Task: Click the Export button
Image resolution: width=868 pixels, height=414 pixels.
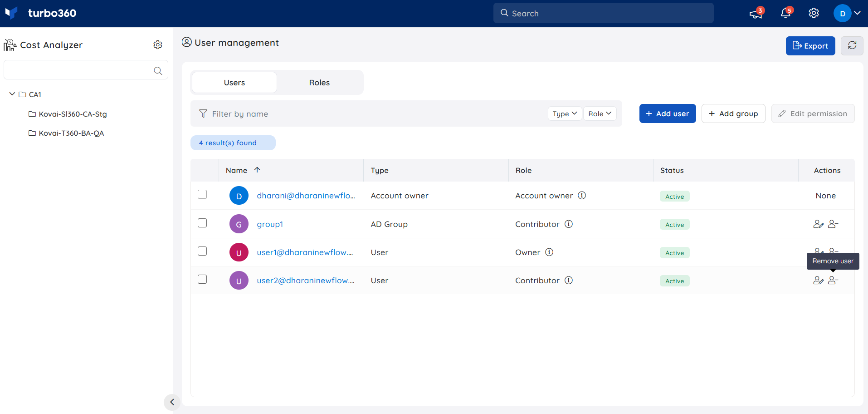Action: coord(810,46)
